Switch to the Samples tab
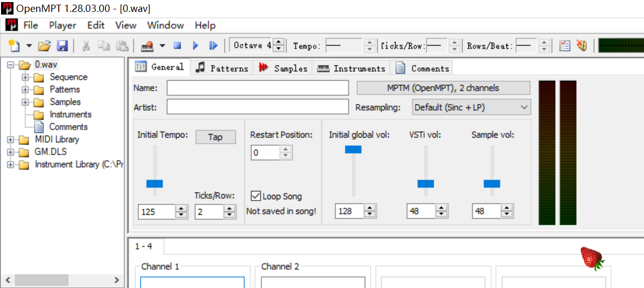 click(283, 68)
